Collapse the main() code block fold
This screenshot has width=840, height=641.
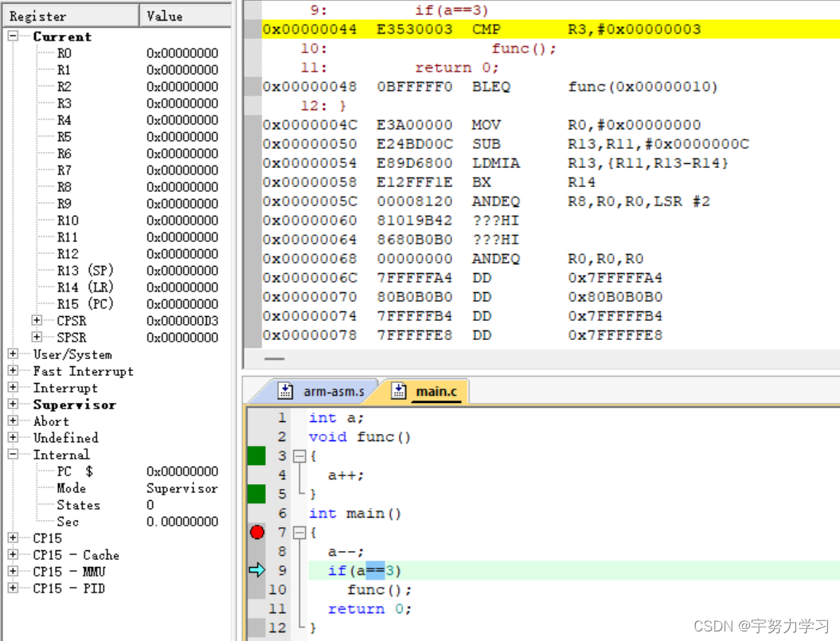coord(299,532)
